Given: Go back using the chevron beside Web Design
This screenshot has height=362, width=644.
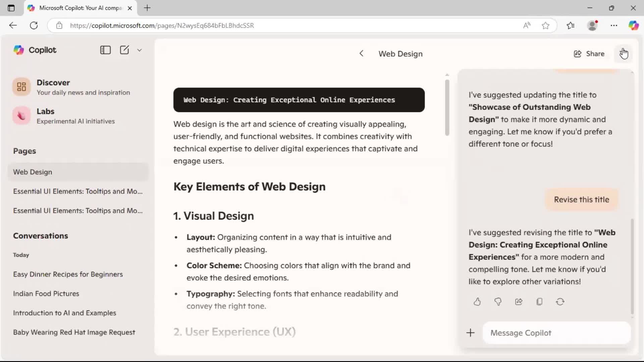Looking at the screenshot, I should pos(361,54).
